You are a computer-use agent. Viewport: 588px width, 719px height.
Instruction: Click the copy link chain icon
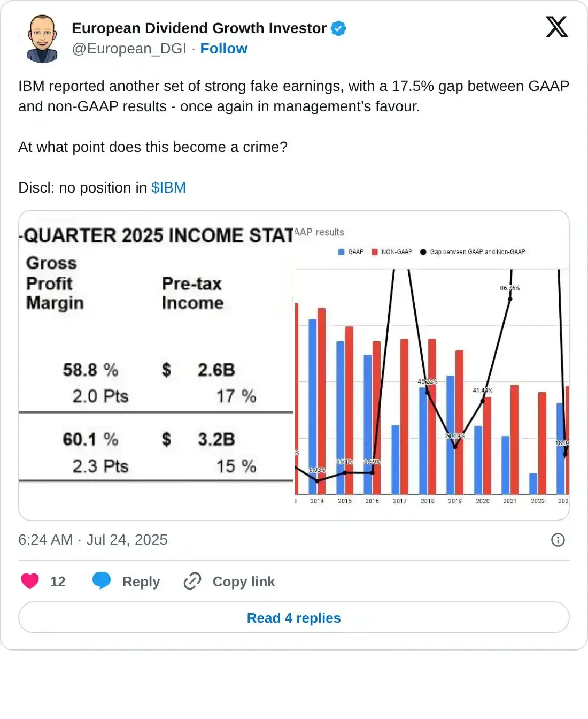point(192,581)
